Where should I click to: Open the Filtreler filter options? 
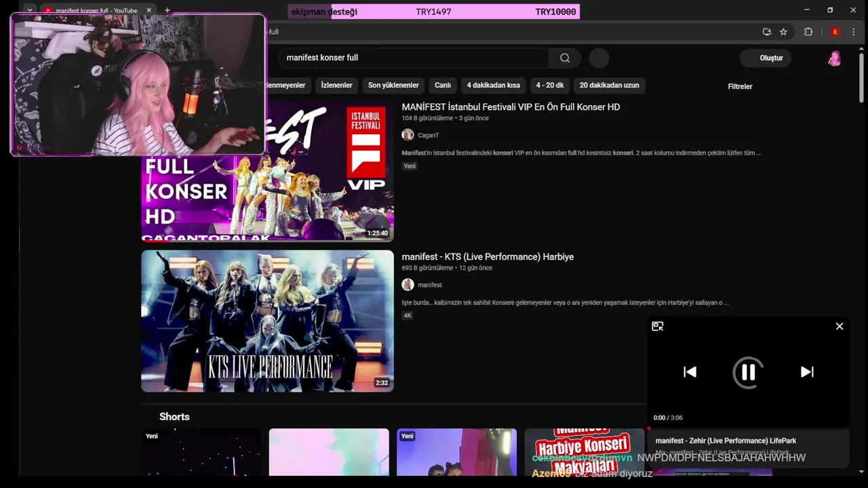click(740, 86)
